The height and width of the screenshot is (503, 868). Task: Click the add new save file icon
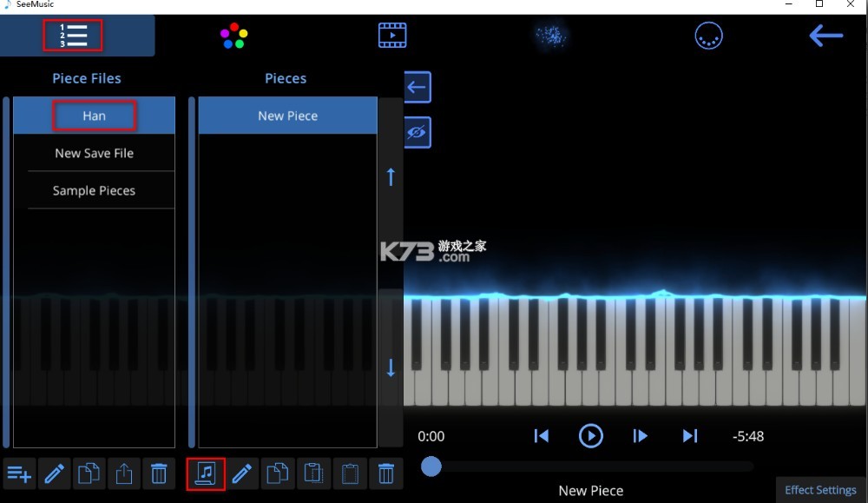coord(18,473)
